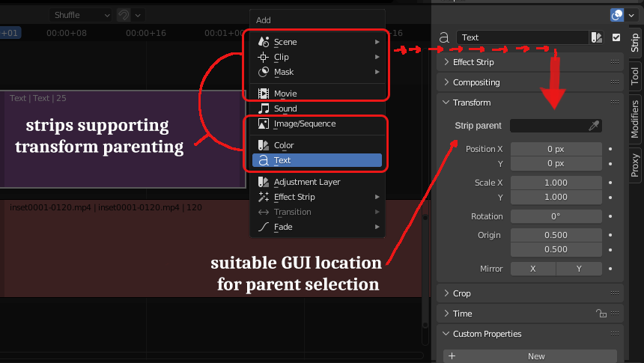
Task: Open the Clip submenu
Action: tap(317, 57)
